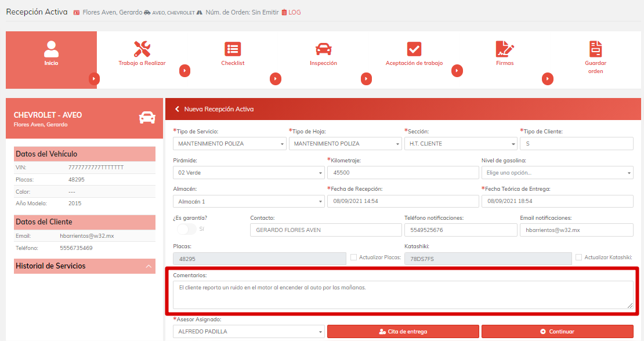Expand the Nivel de gasolina dropdown
Screen dimensions: 644x341
click(x=556, y=172)
